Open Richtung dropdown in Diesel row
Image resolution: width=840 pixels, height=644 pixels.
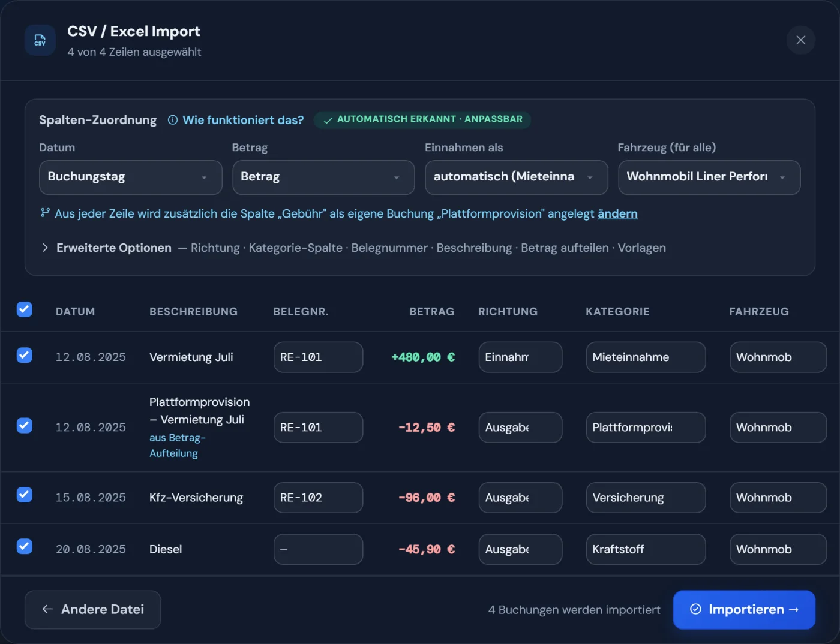pyautogui.click(x=520, y=549)
